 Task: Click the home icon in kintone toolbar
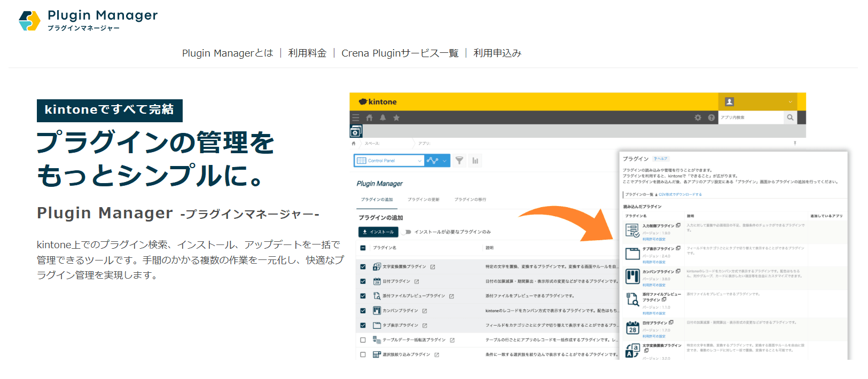coord(369,117)
